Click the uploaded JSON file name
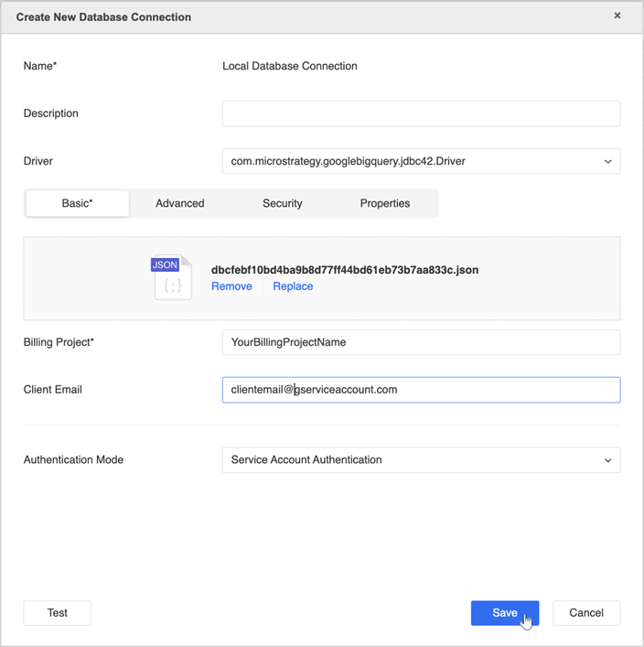 [x=345, y=270]
